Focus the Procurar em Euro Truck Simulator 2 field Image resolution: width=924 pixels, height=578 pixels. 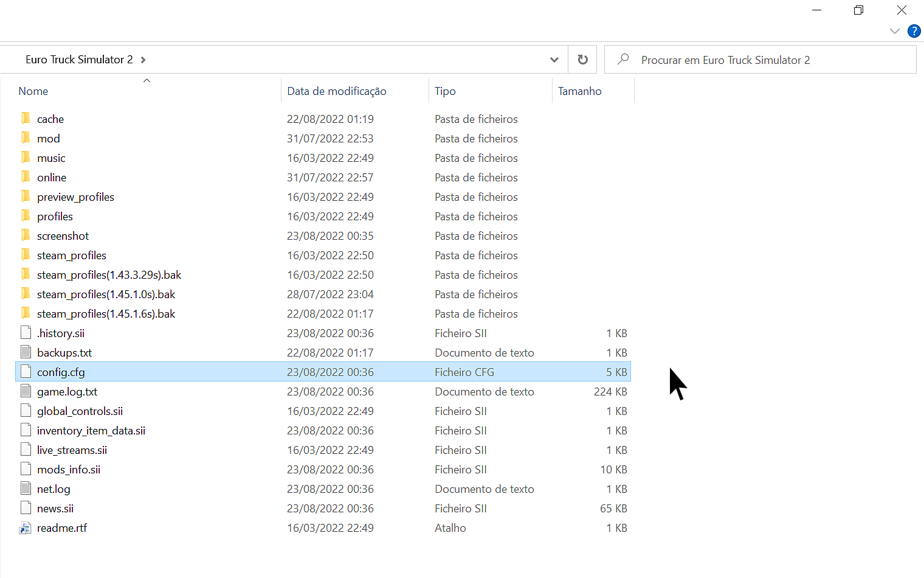pyautogui.click(x=760, y=60)
